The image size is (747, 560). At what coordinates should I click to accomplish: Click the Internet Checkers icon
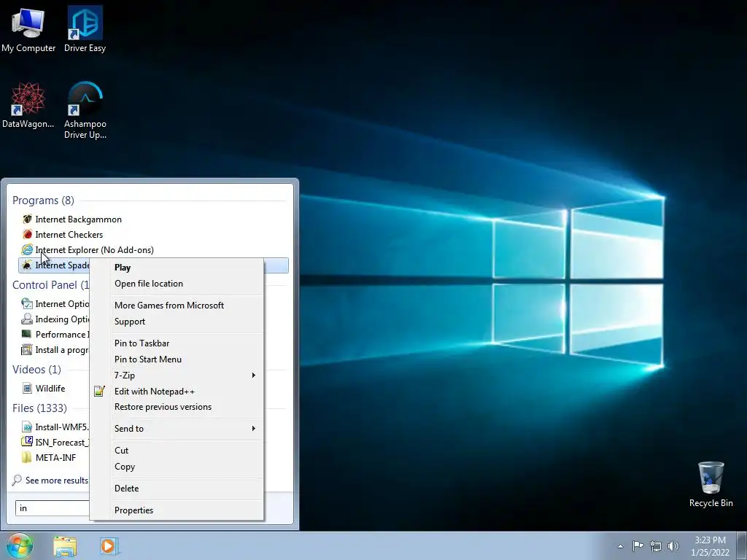point(27,234)
